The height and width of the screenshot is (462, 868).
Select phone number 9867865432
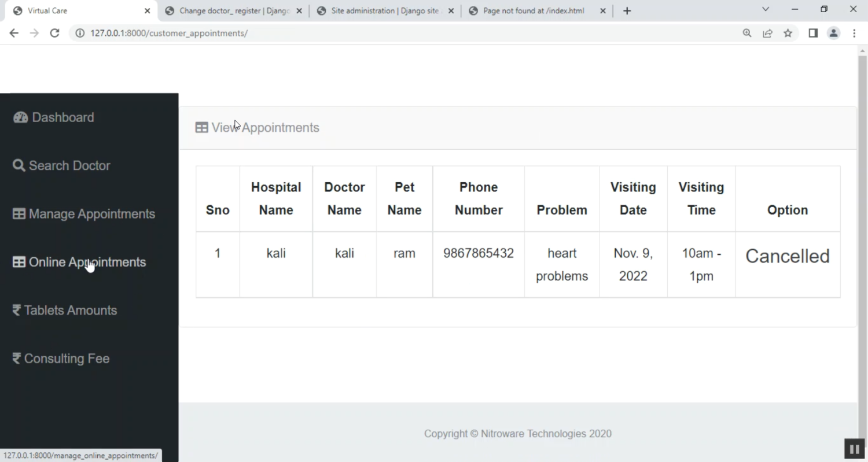(479, 253)
